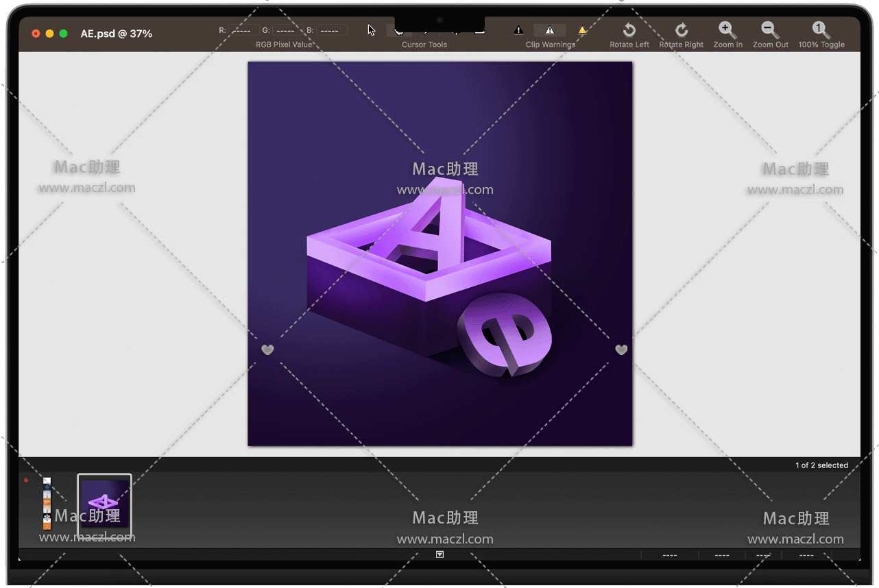Toggle the black triangle clip warning
Viewport: 879px width, 588px height.
click(518, 30)
